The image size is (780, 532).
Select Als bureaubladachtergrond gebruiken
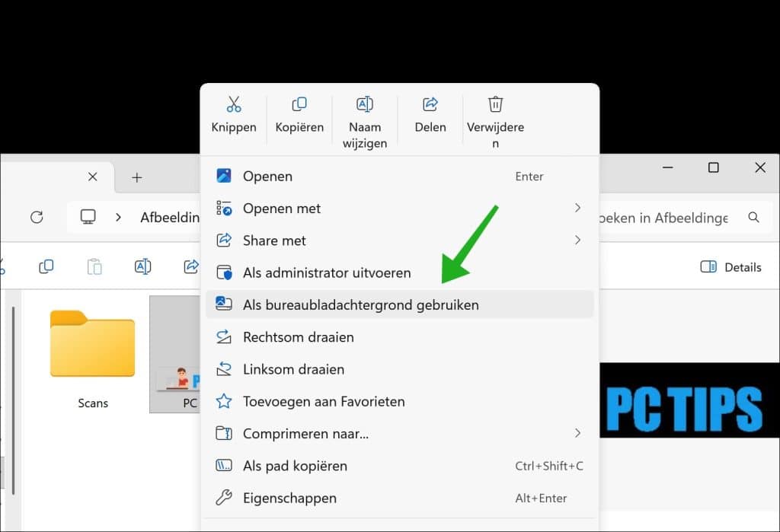[360, 304]
